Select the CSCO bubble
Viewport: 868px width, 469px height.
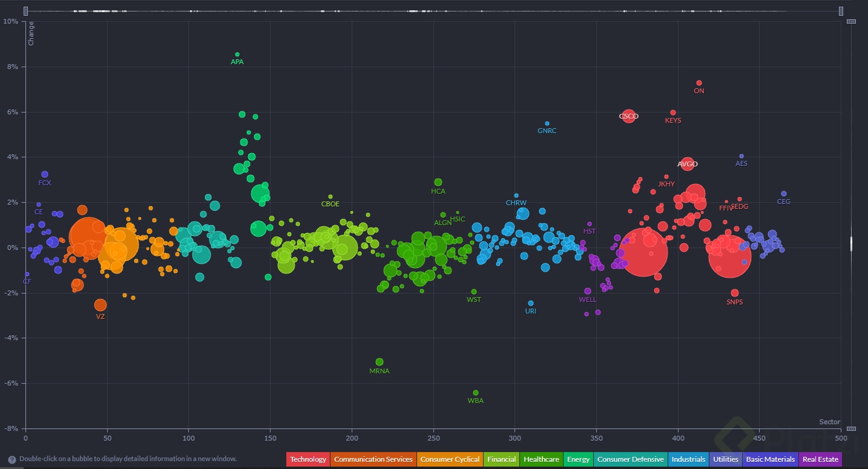click(x=628, y=116)
